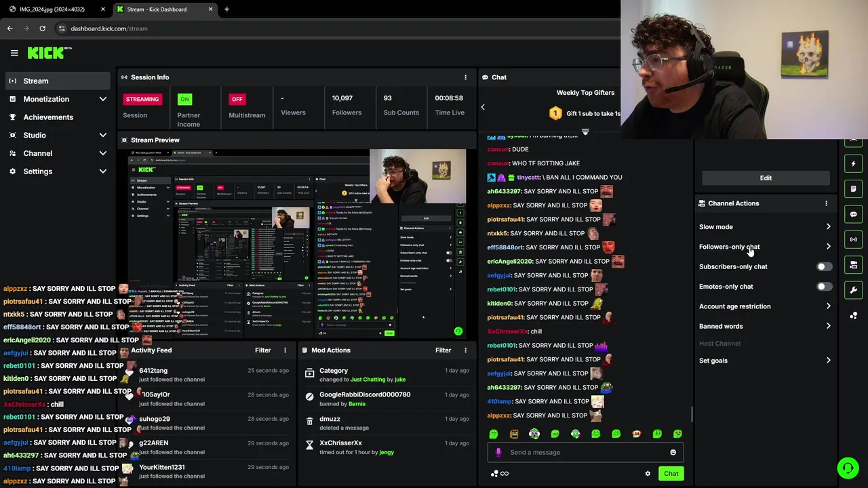Image resolution: width=868 pixels, height=488 pixels.
Task: Click the notes page sidebar icon
Action: click(x=854, y=189)
